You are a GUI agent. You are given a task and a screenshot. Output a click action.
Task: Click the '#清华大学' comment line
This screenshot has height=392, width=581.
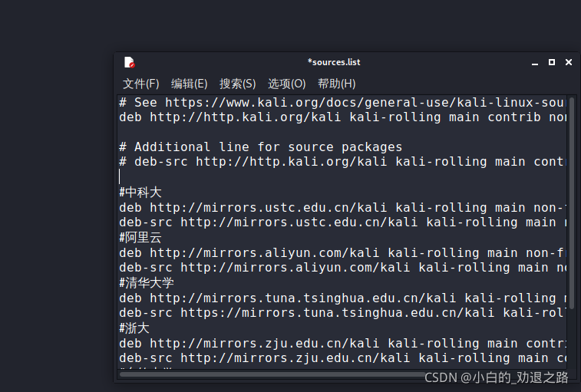click(147, 283)
